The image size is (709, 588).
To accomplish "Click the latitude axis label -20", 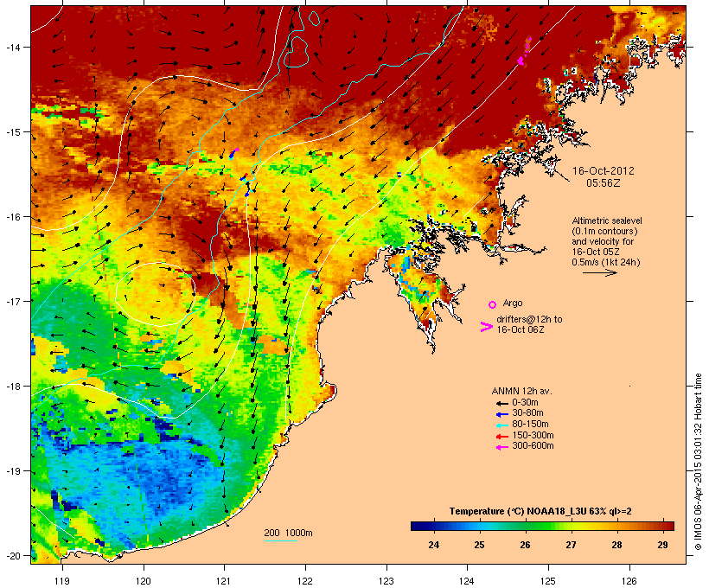I will click(12, 555).
